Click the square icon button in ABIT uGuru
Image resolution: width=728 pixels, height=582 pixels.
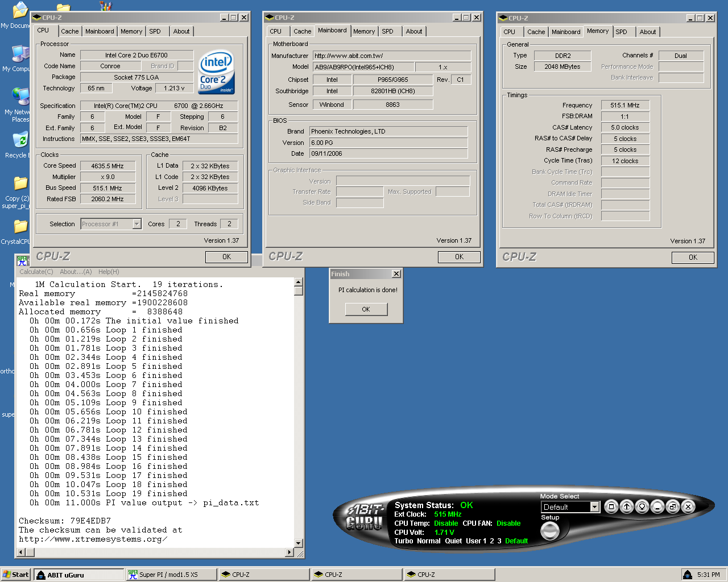(611, 506)
